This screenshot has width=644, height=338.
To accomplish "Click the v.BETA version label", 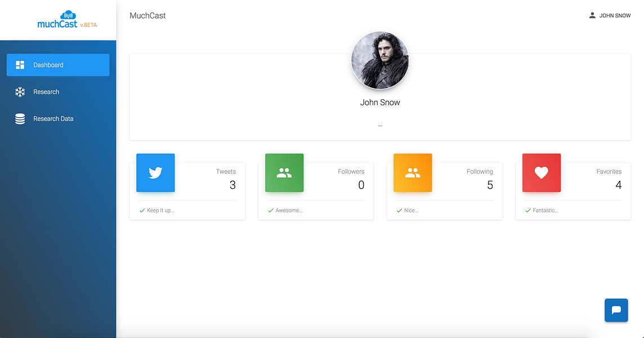I will [88, 25].
